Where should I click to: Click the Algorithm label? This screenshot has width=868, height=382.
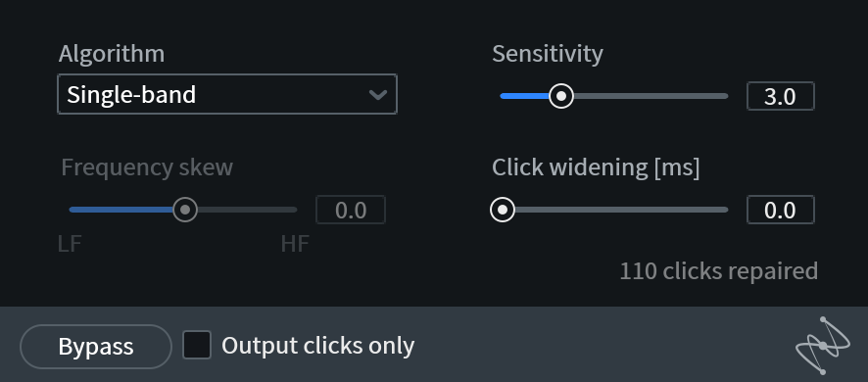112,54
